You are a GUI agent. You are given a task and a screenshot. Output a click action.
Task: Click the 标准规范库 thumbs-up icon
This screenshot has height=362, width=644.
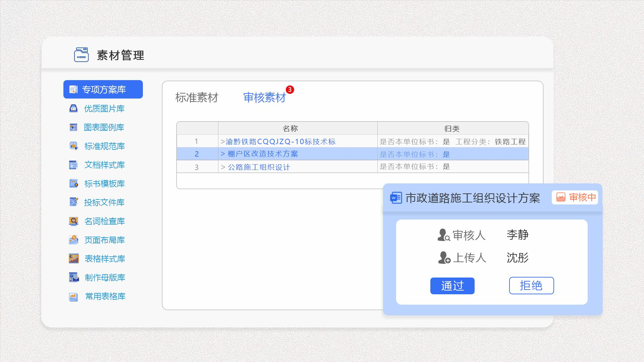pyautogui.click(x=73, y=146)
